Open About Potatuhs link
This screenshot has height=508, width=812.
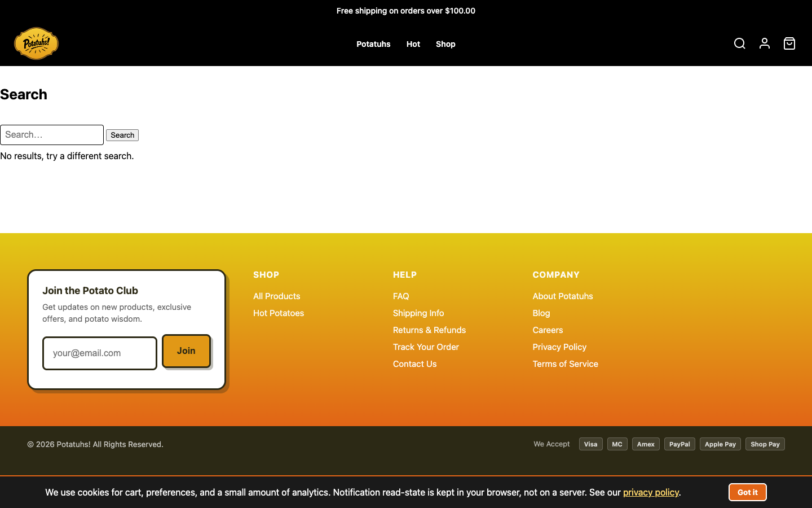pos(563,296)
